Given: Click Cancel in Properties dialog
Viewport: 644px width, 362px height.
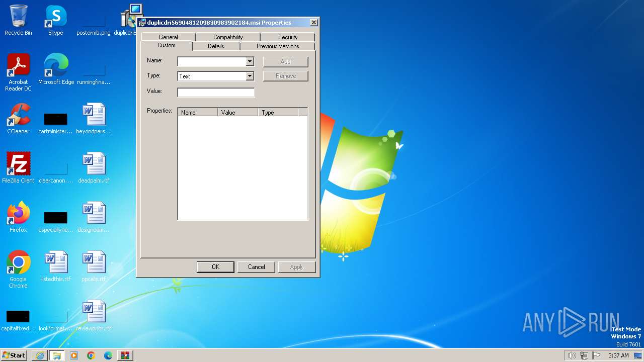Looking at the screenshot, I should click(256, 267).
